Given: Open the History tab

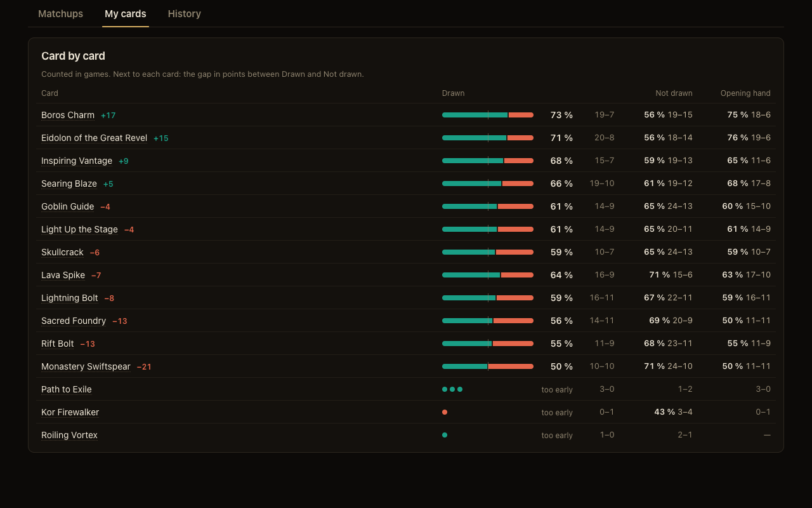Looking at the screenshot, I should [184, 13].
